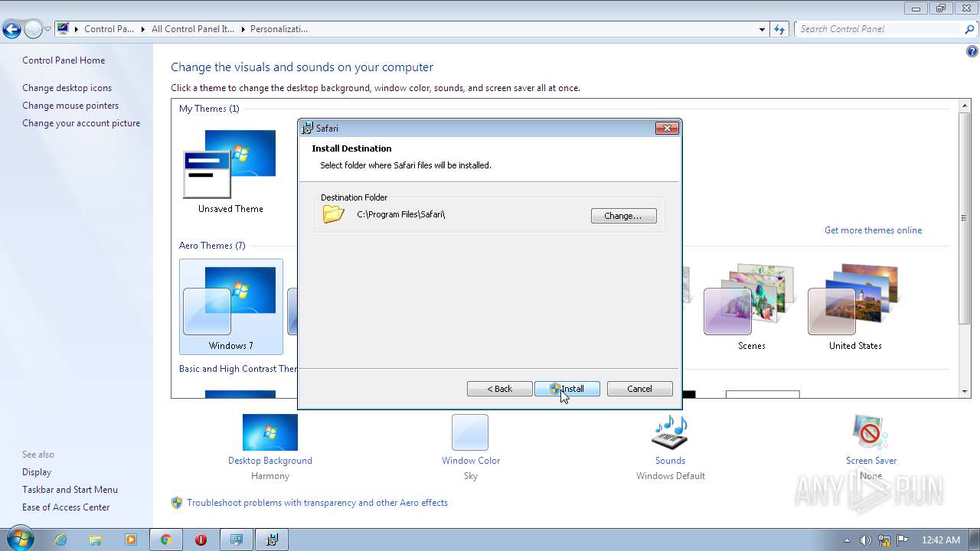Click the network tray icon
The height and width of the screenshot is (551, 980).
884,540
